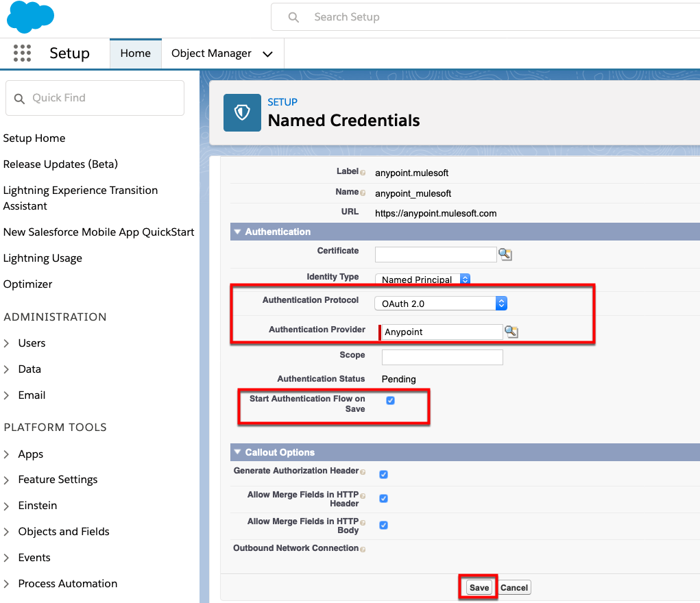Toggle Generate Authorization Header checkbox
Image resolution: width=700 pixels, height=603 pixels.
coord(384,474)
